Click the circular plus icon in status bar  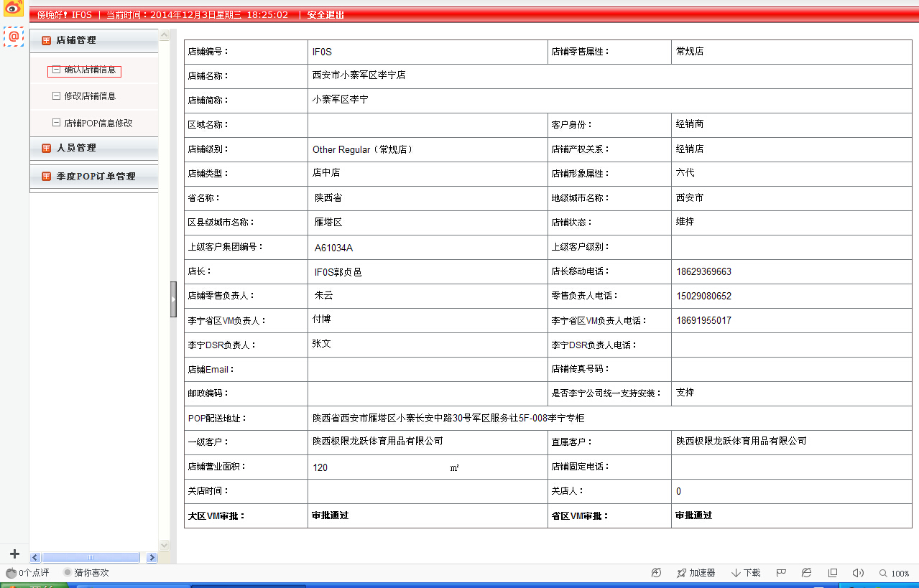coord(656,573)
